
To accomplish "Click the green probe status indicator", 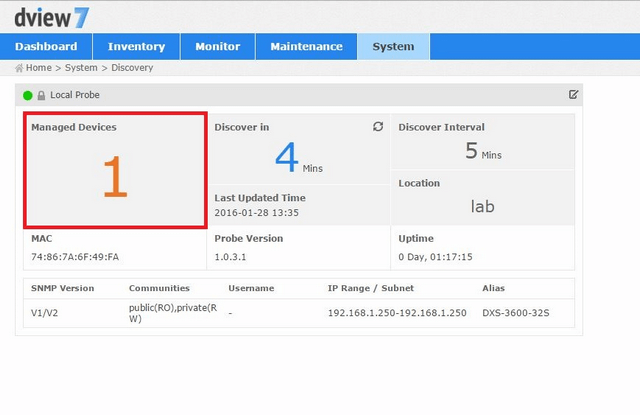I will 28,95.
